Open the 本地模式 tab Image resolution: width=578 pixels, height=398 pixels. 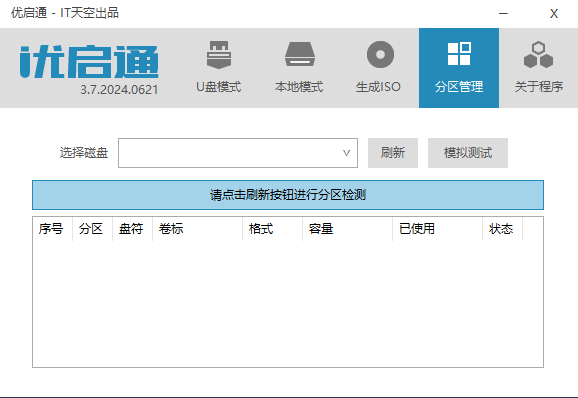(x=299, y=68)
